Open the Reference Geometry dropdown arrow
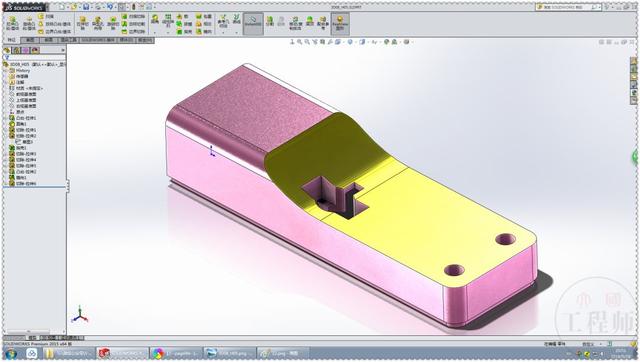This screenshot has width=640, height=362. point(223,32)
